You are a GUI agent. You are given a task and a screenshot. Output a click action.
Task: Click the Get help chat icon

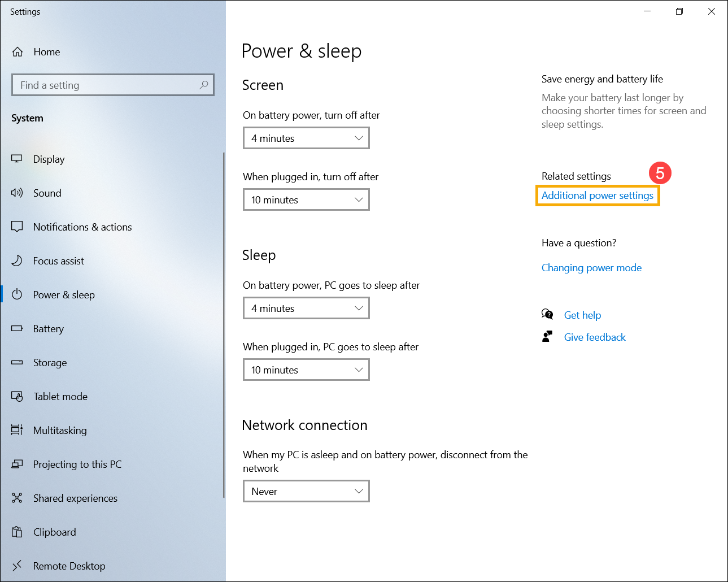point(547,314)
